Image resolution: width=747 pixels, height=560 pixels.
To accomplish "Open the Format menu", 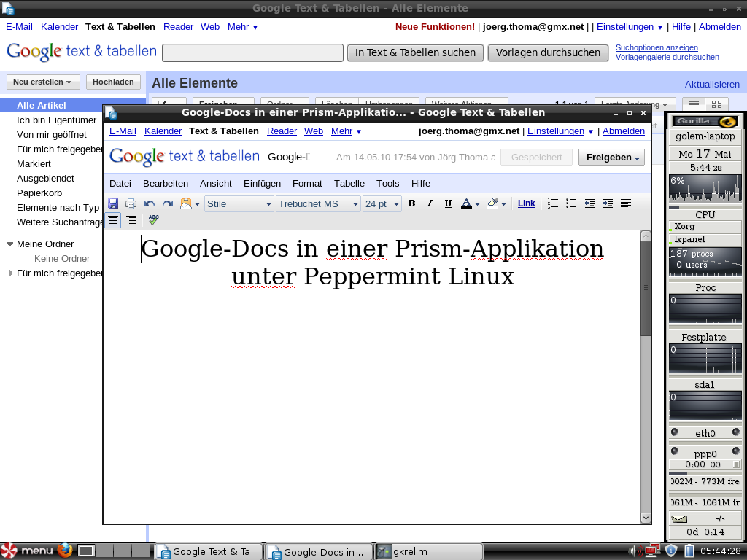I will (x=307, y=183).
